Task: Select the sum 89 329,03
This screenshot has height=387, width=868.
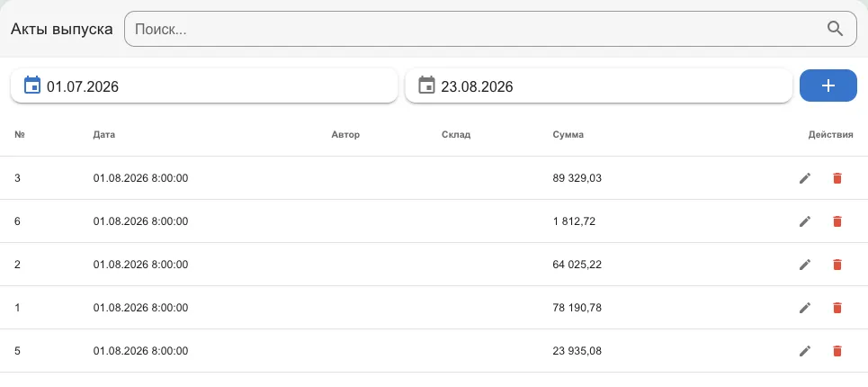Action: click(x=577, y=178)
